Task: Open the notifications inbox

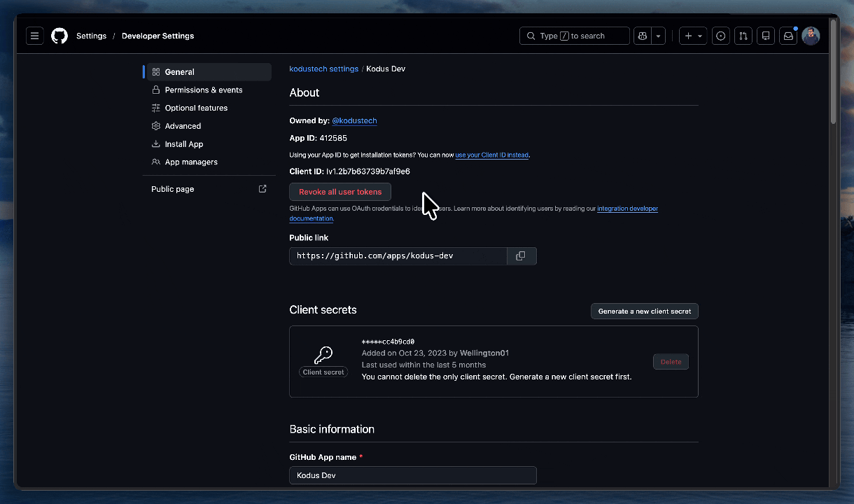Action: (x=788, y=36)
